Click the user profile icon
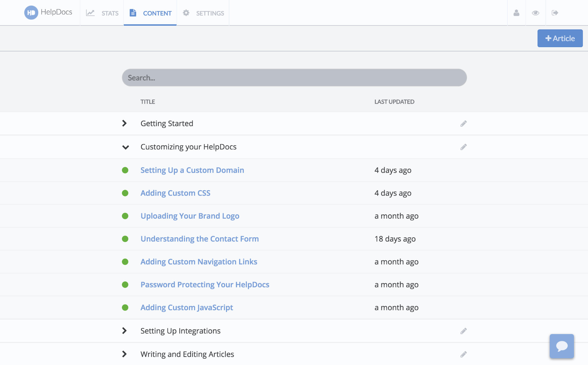588x365 pixels. tap(516, 13)
